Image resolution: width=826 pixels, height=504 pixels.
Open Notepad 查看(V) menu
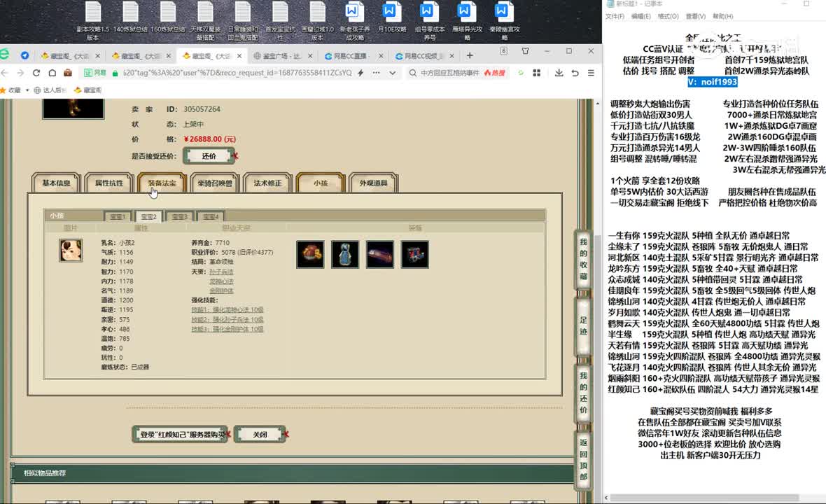pyautogui.click(x=695, y=16)
